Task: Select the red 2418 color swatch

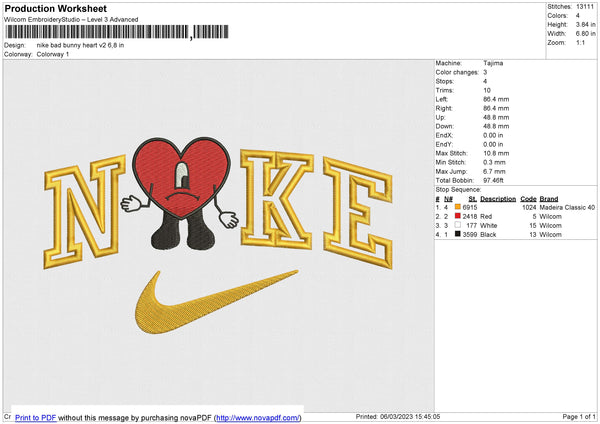Action: [x=458, y=216]
